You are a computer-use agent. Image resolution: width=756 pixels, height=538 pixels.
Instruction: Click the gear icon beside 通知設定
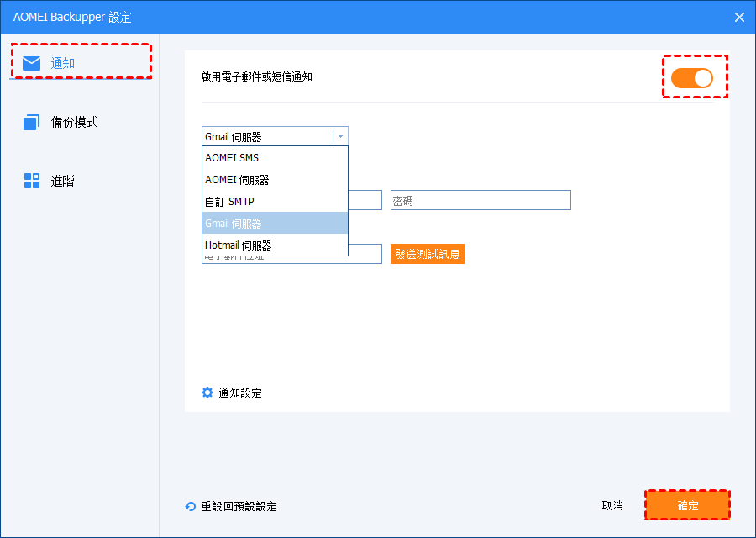[x=207, y=393]
